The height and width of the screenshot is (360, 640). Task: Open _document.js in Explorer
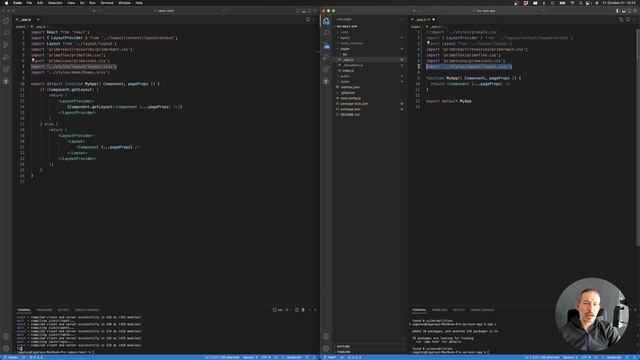[x=370, y=65]
